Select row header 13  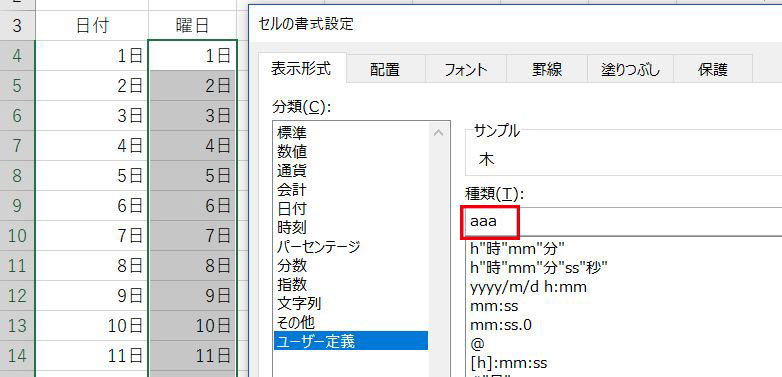pyautogui.click(x=17, y=325)
